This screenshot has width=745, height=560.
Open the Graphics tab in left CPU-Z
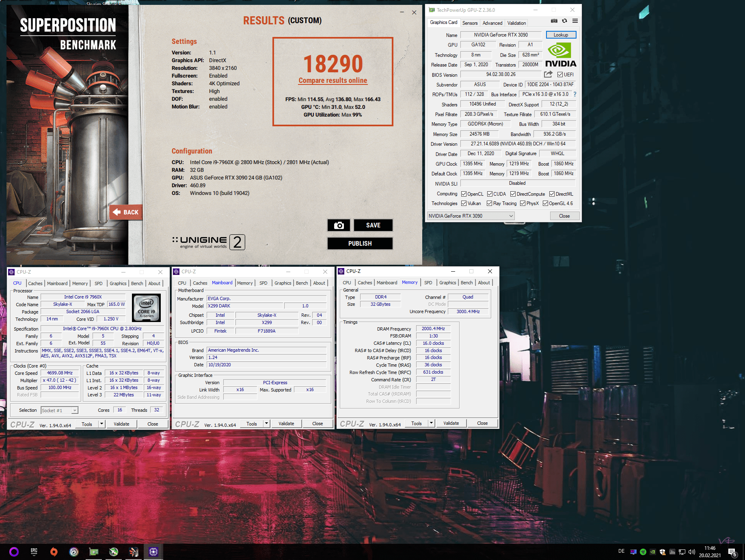(118, 283)
